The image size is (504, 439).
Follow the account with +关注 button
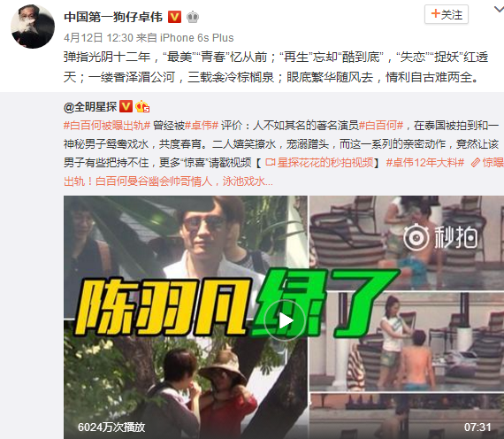[x=447, y=14]
